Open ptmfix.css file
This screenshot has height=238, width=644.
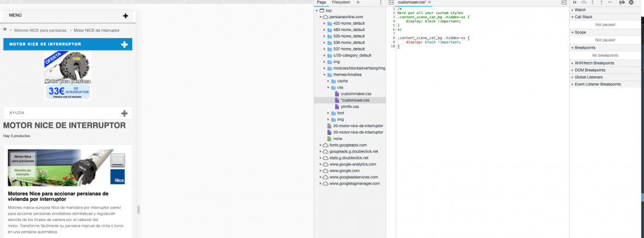coord(350,107)
